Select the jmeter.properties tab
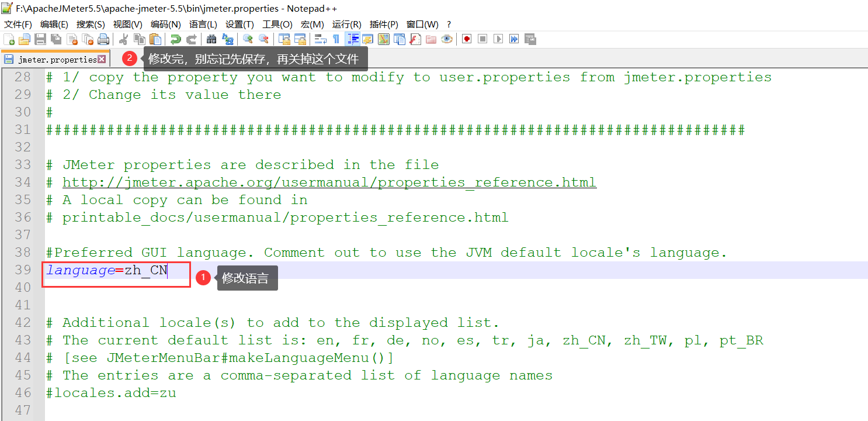Viewport: 868px width, 421px height. pos(57,60)
